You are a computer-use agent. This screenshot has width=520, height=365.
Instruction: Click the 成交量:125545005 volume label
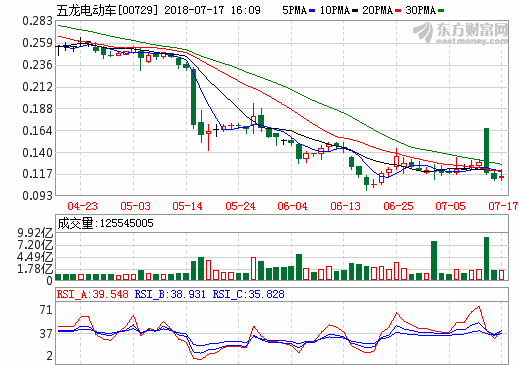tap(105, 223)
